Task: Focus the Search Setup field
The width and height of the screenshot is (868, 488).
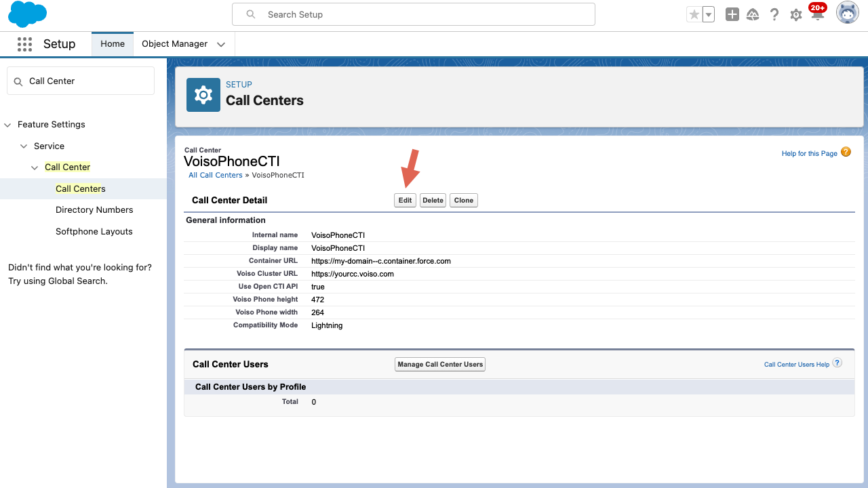Action: [414, 14]
